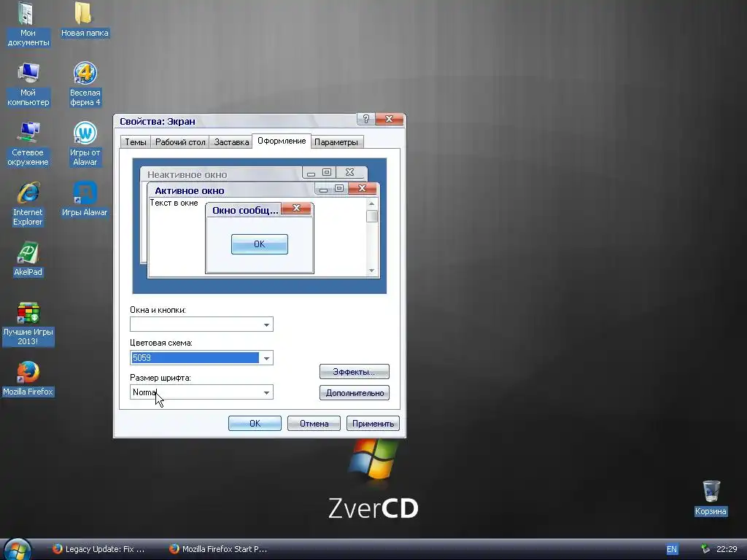Click the Эффекты... button
Viewport: 747px width, 560px height.
point(354,371)
